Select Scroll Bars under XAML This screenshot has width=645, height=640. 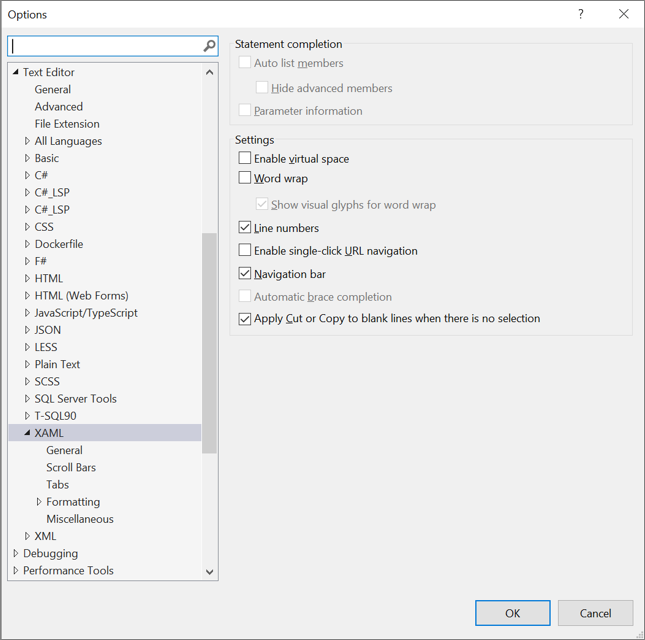[71, 467]
